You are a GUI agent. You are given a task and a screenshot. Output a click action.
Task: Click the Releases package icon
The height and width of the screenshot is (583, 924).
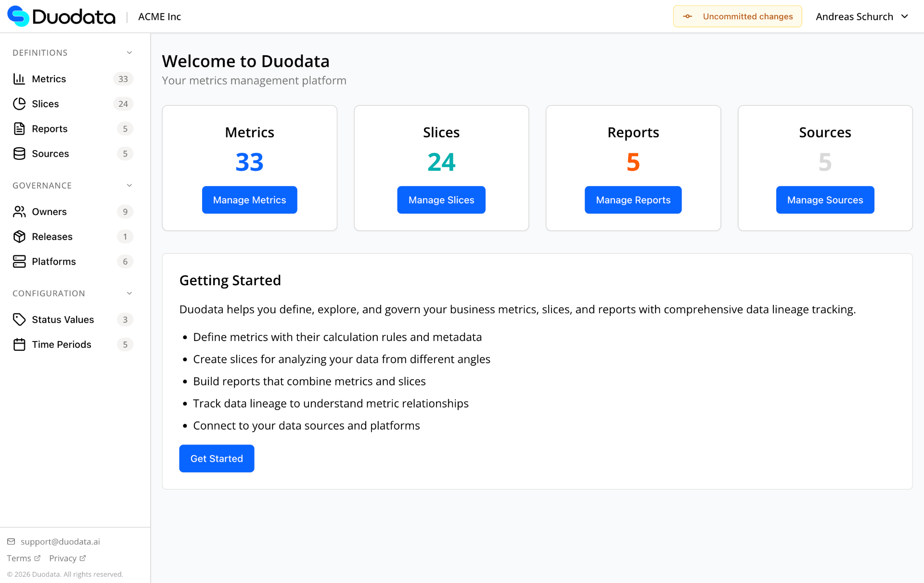[19, 236]
